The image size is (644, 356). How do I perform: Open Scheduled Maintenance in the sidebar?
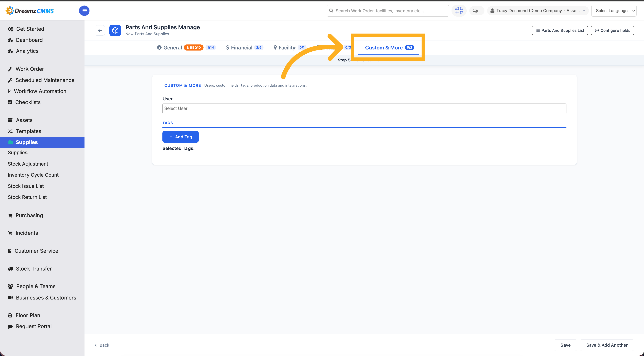pos(45,80)
